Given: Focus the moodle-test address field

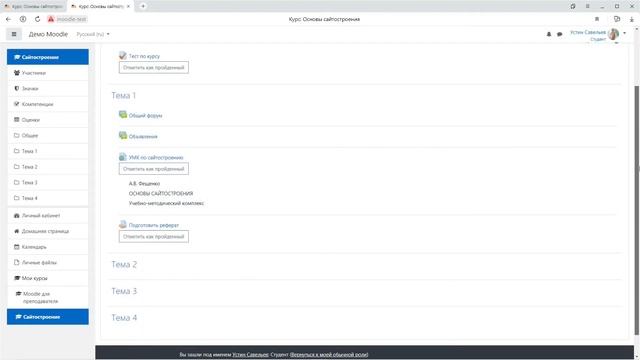Looking at the screenshot, I should 71,19.
